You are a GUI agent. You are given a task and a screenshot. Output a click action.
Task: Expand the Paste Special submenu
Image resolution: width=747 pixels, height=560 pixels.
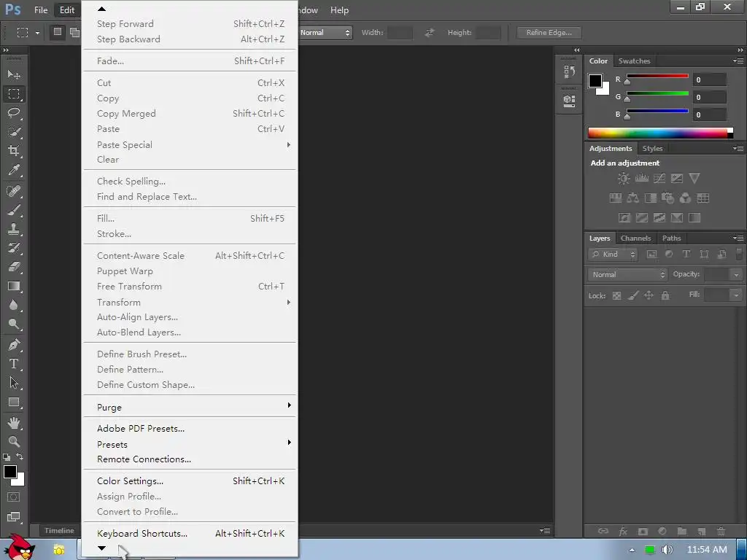pos(190,145)
